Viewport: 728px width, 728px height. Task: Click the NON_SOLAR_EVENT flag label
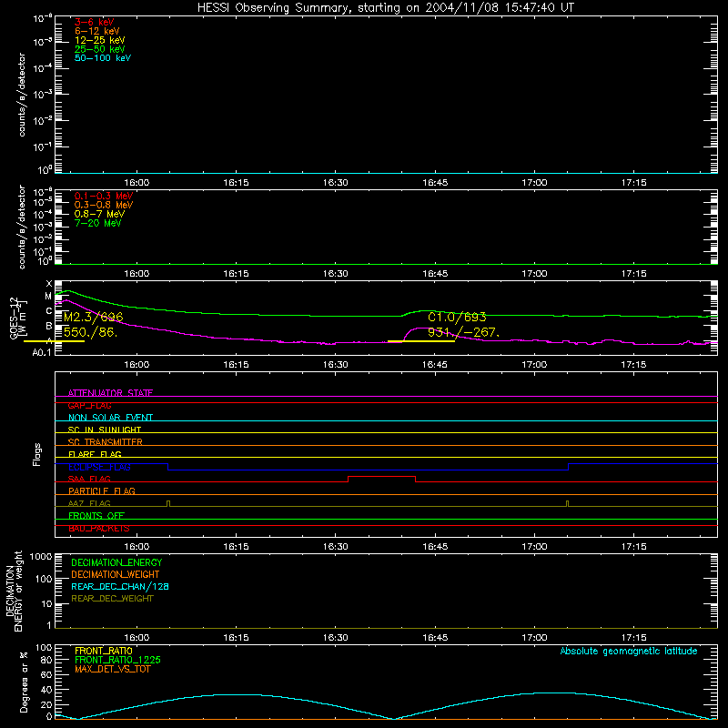[x=110, y=418]
